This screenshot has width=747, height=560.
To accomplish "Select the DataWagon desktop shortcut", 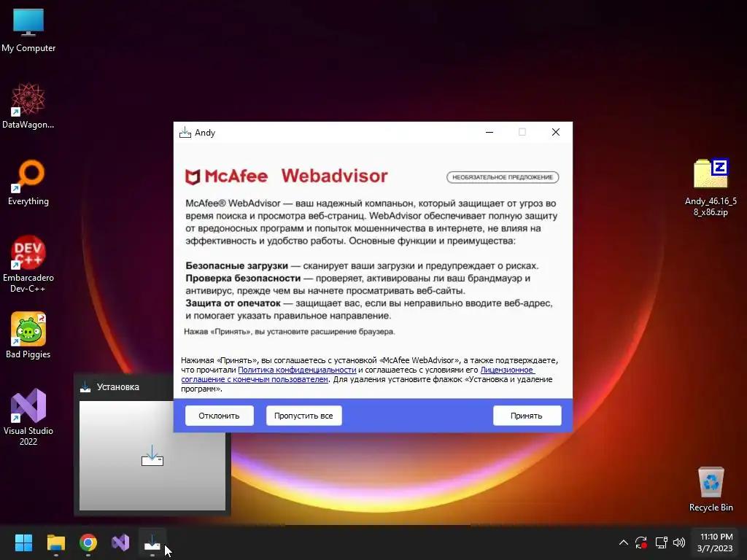I will click(28, 106).
